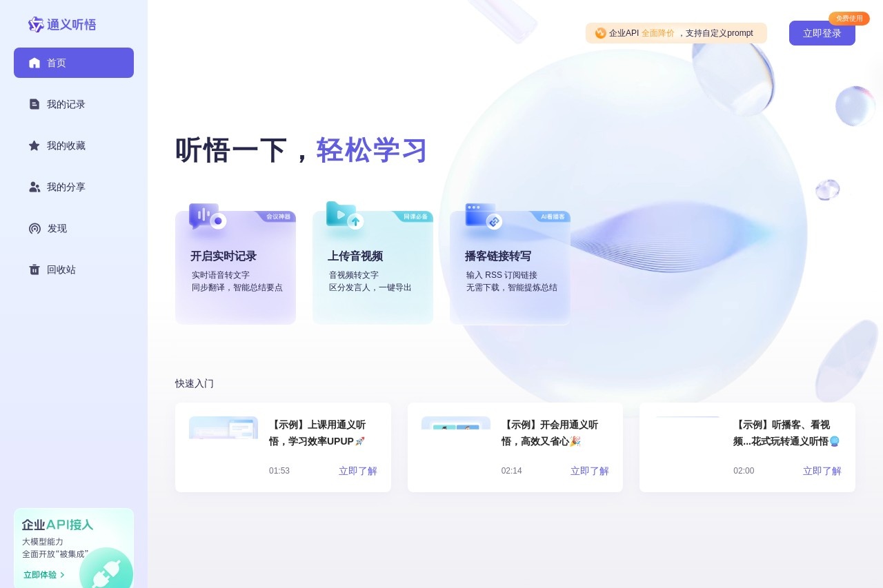Open 我的分享 via the people icon

coord(34,187)
